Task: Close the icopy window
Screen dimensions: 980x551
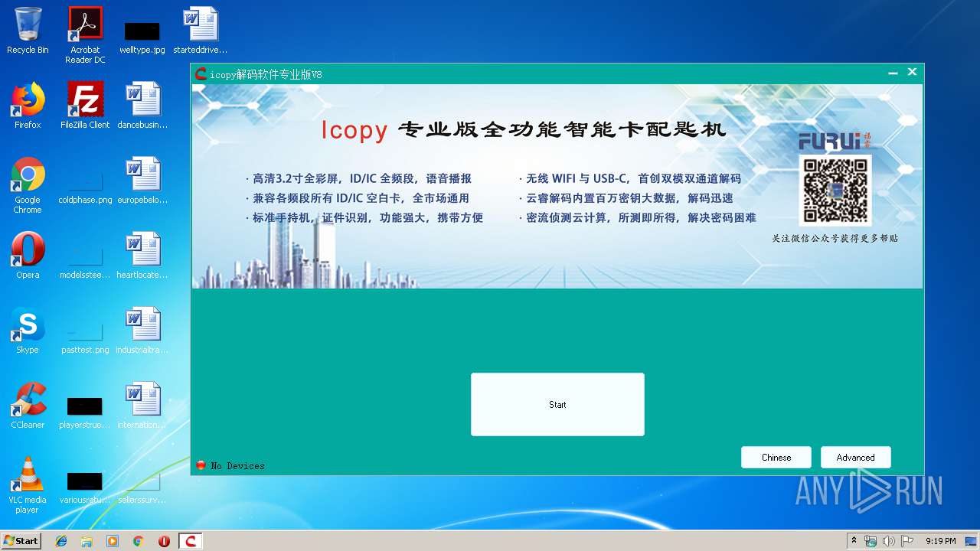Action: pyautogui.click(x=912, y=72)
